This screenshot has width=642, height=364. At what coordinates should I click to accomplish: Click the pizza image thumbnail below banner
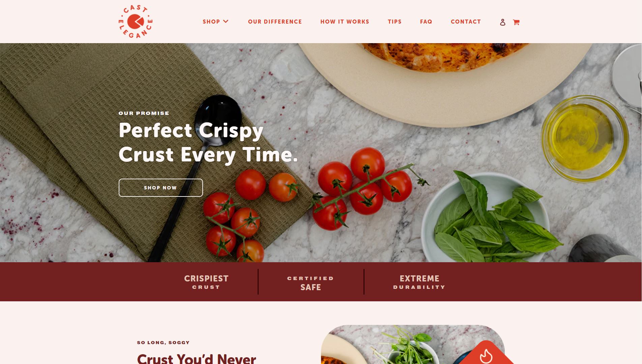[x=413, y=344]
